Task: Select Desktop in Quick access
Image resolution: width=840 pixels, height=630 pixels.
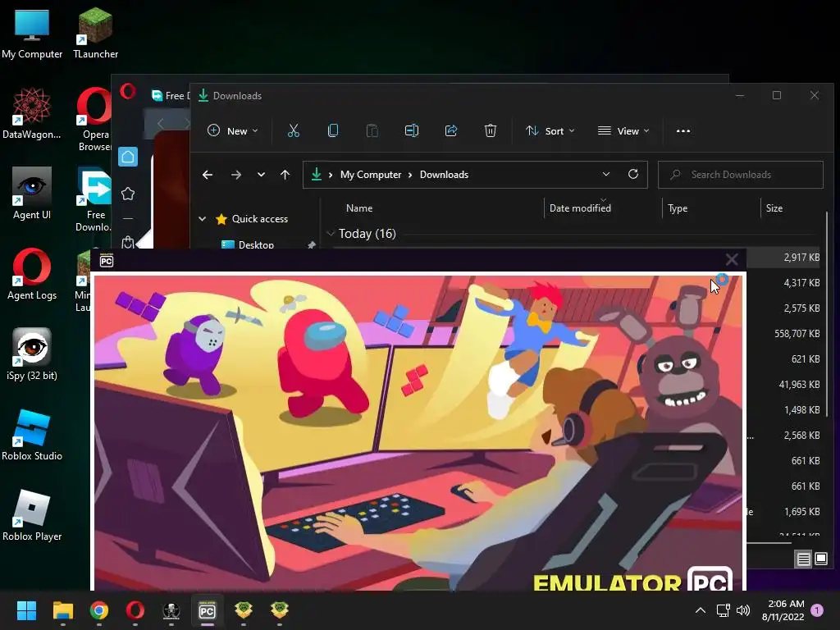Action: tap(256, 244)
